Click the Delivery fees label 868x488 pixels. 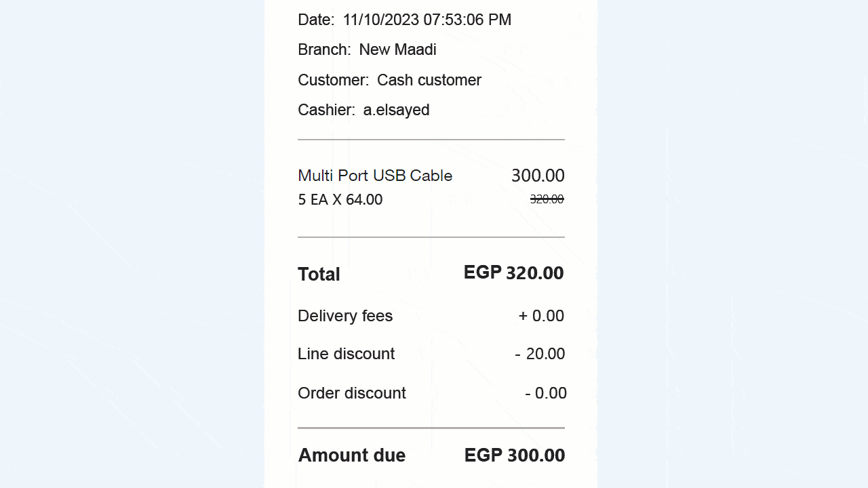[x=345, y=316]
